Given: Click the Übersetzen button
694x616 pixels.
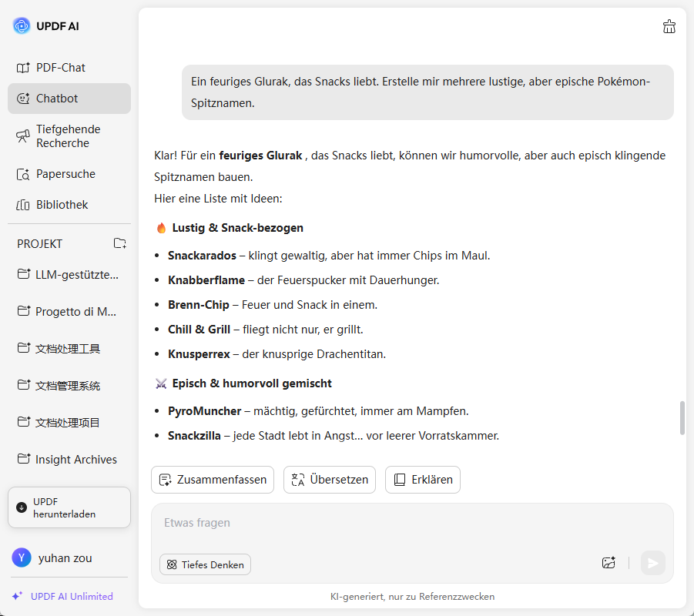Looking at the screenshot, I should click(330, 479).
